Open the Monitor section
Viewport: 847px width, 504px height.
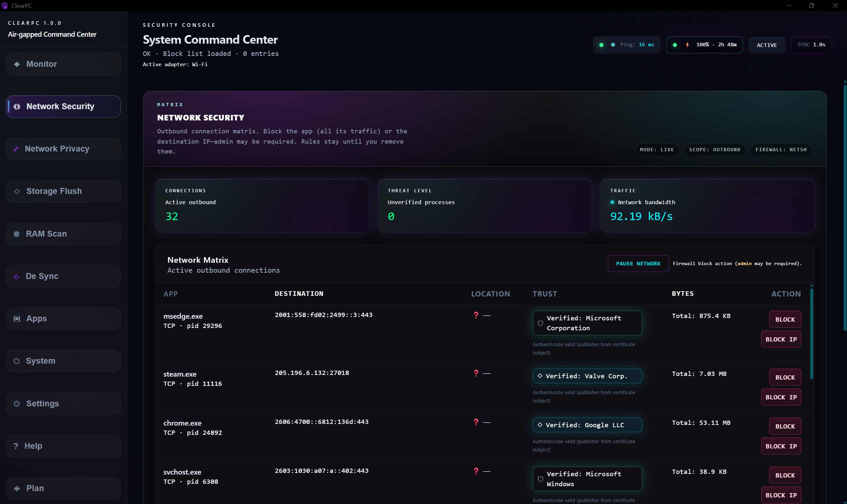[x=63, y=64]
